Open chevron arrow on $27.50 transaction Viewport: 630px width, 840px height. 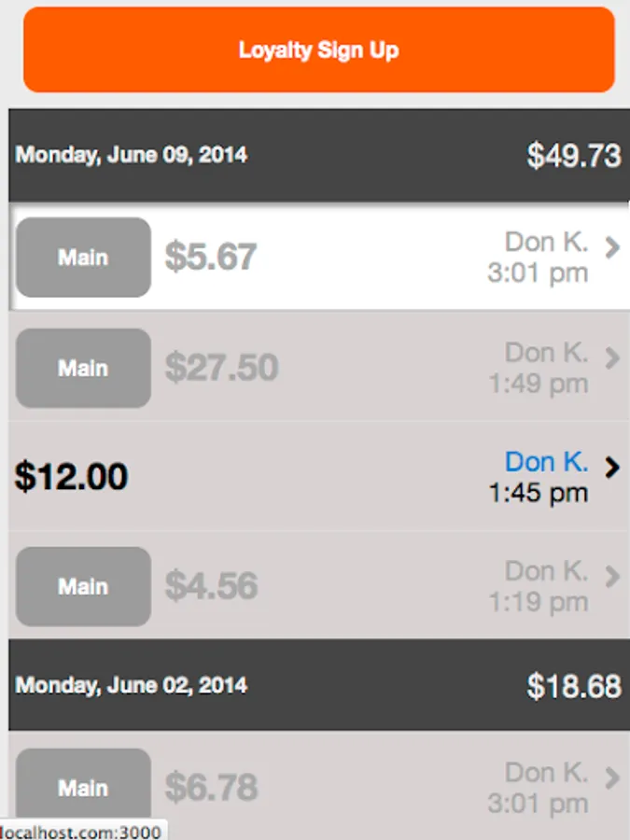(x=612, y=358)
